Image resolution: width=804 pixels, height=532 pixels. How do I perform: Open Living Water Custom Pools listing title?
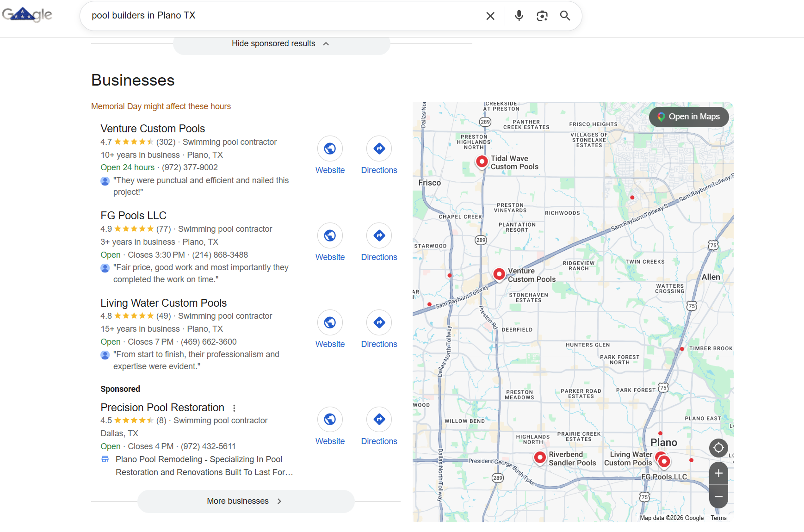[x=163, y=303]
